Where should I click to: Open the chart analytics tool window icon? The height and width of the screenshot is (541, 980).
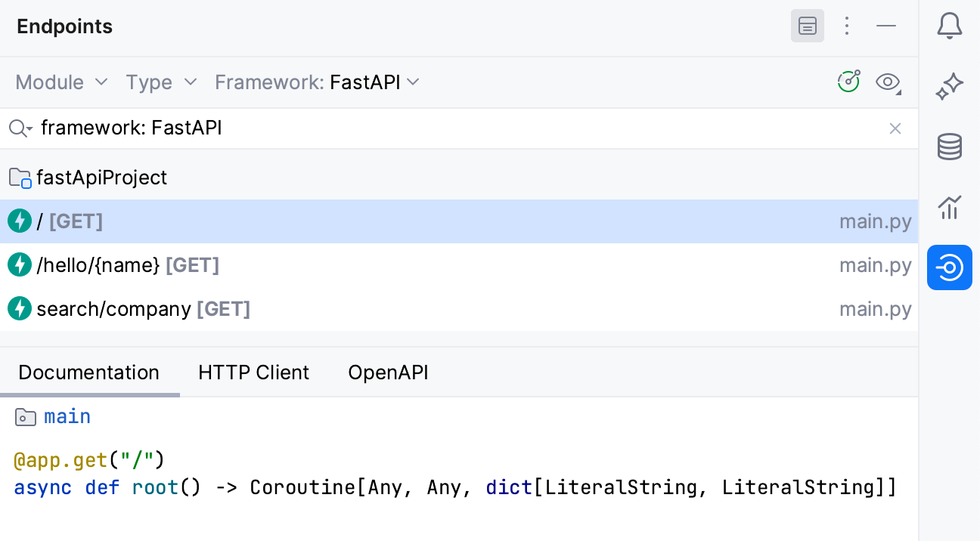[949, 207]
